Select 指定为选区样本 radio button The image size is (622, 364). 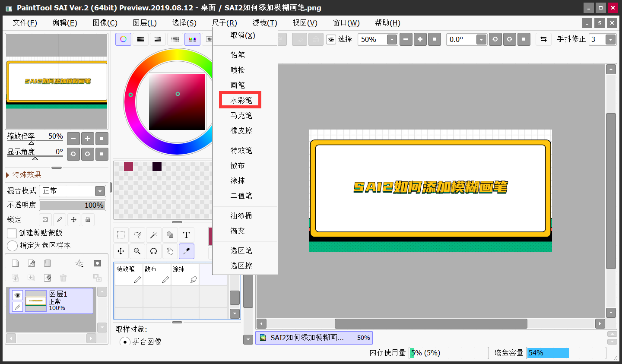[x=12, y=246]
